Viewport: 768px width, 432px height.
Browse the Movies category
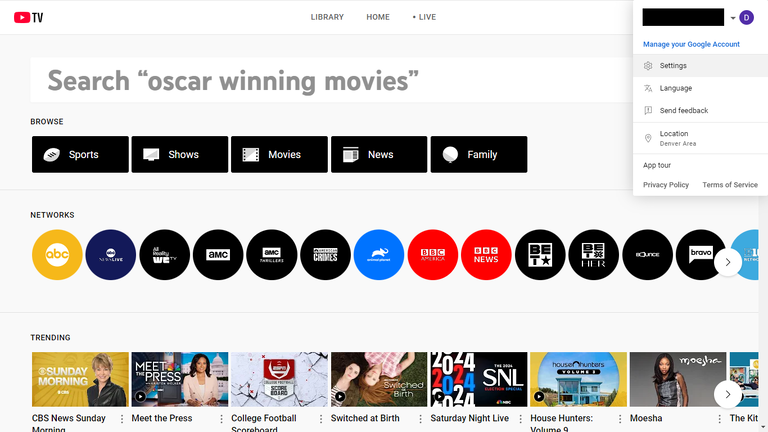(x=279, y=154)
